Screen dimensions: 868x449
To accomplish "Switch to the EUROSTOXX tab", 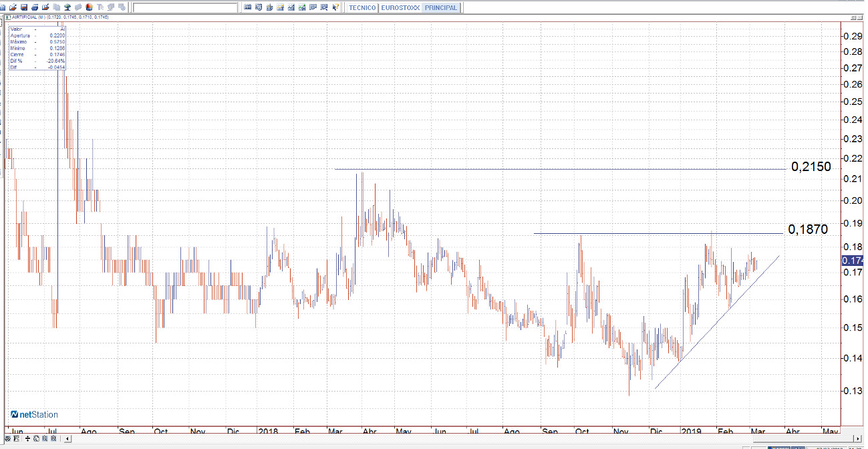I will point(400,8).
